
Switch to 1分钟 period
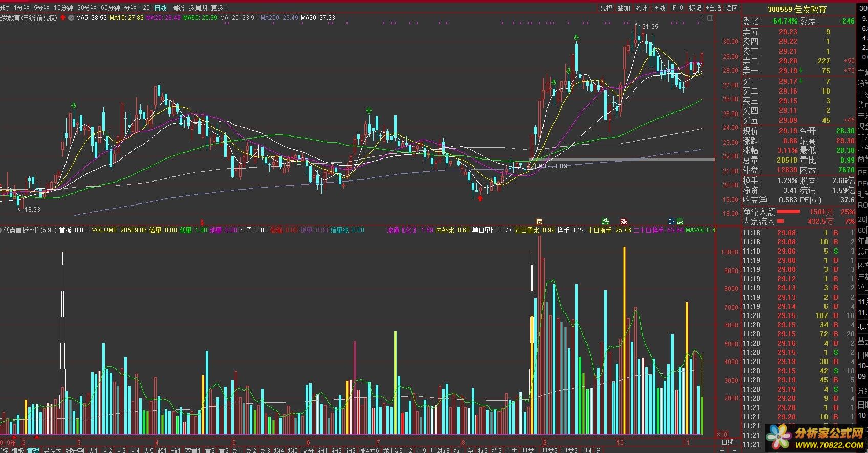(21, 8)
